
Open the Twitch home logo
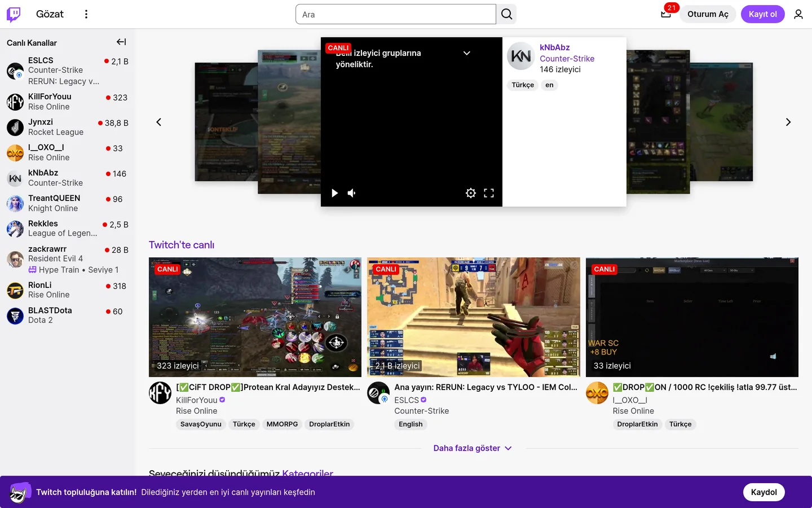(14, 14)
